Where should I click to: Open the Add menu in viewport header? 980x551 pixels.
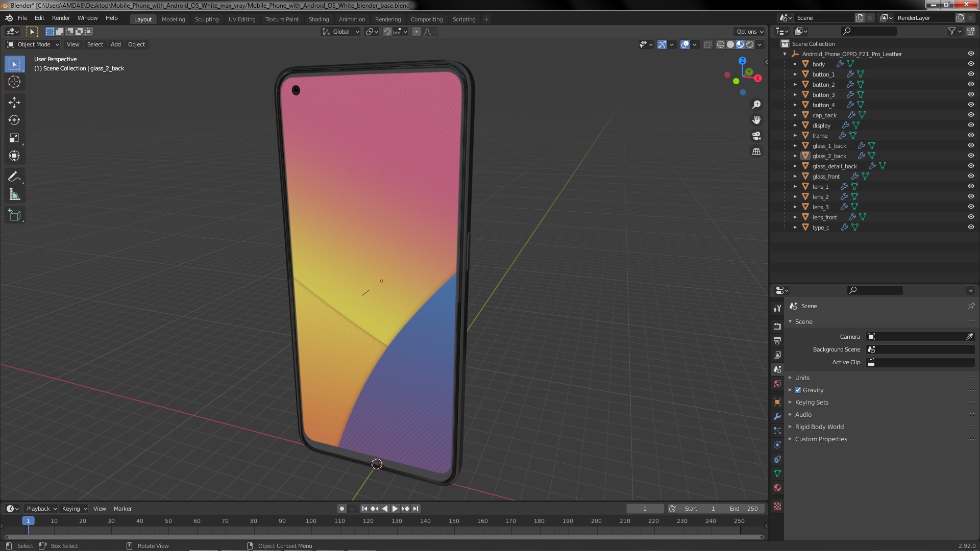116,44
